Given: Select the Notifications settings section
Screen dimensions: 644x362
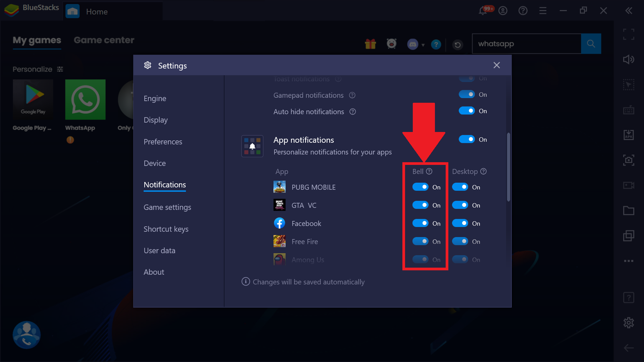Looking at the screenshot, I should pos(165,185).
